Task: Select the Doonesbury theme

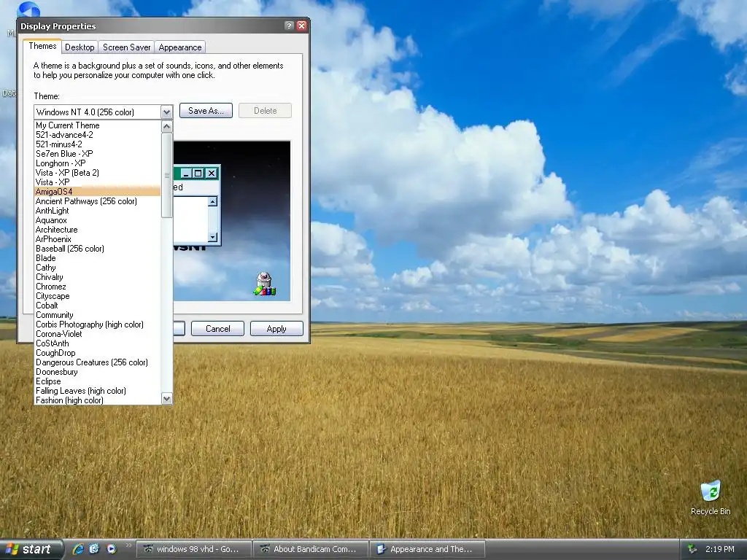Action: (97, 372)
